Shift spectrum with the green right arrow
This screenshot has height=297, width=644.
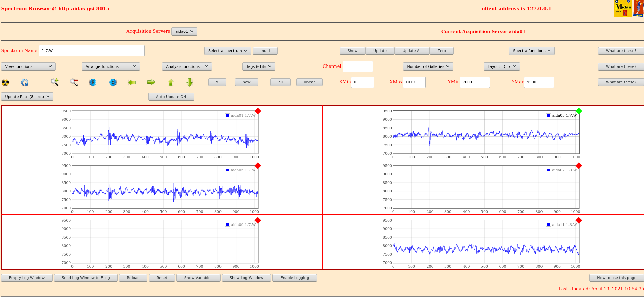(151, 82)
